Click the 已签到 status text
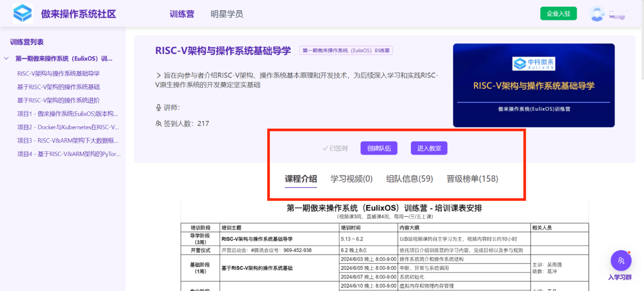This screenshot has height=291, width=644. [x=339, y=148]
